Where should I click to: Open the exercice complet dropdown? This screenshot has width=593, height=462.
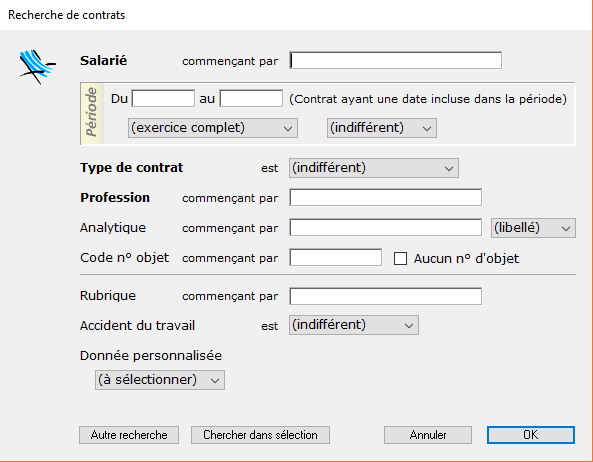[213, 128]
